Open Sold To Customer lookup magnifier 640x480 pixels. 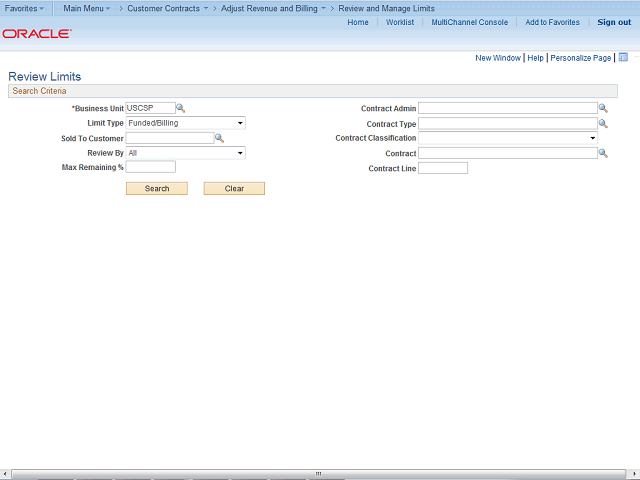pos(219,138)
